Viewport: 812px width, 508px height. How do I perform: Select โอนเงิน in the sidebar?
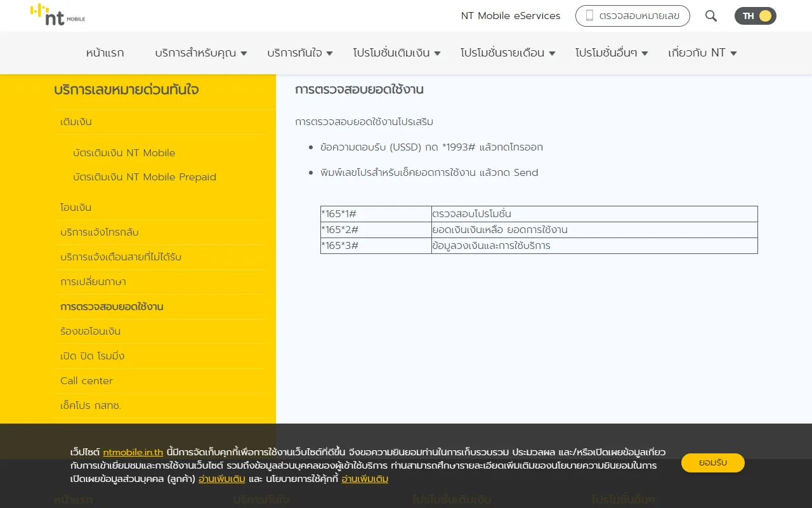pos(76,208)
